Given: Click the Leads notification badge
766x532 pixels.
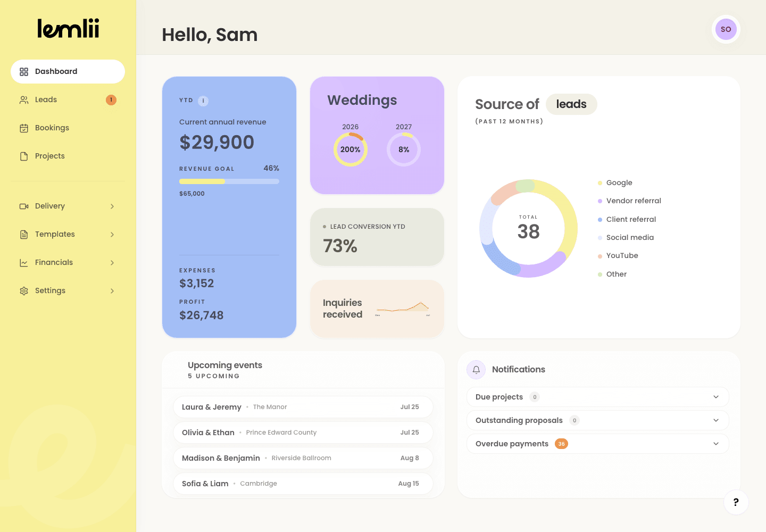Looking at the screenshot, I should (111, 100).
